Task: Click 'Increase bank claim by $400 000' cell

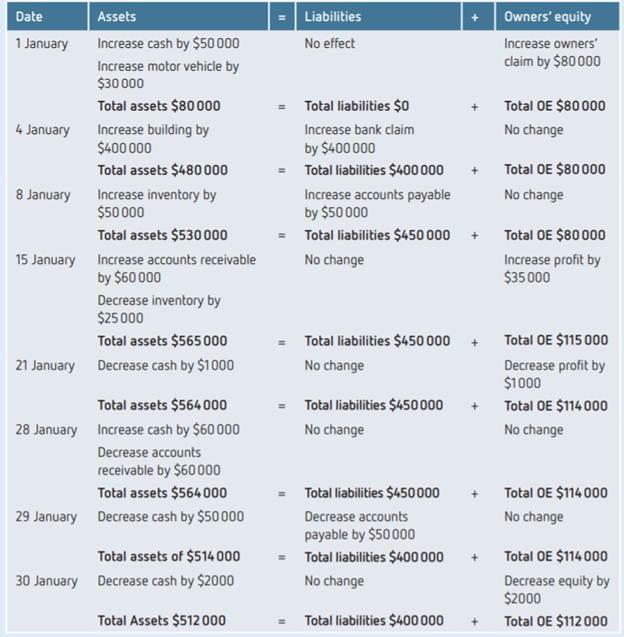Action: [x=359, y=139]
